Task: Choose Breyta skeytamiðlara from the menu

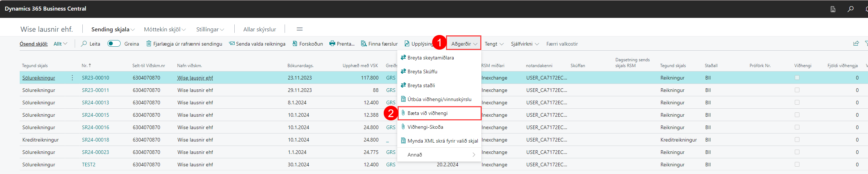Action: [430, 58]
